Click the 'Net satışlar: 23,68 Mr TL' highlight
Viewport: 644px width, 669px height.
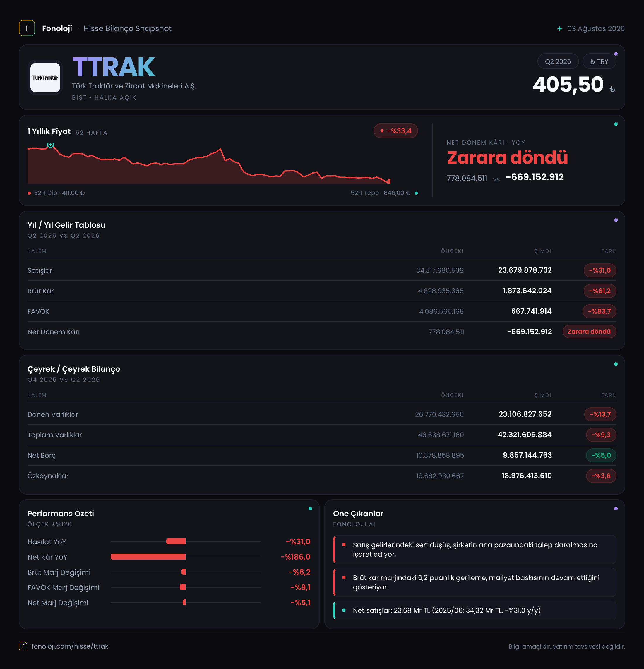click(x=475, y=610)
